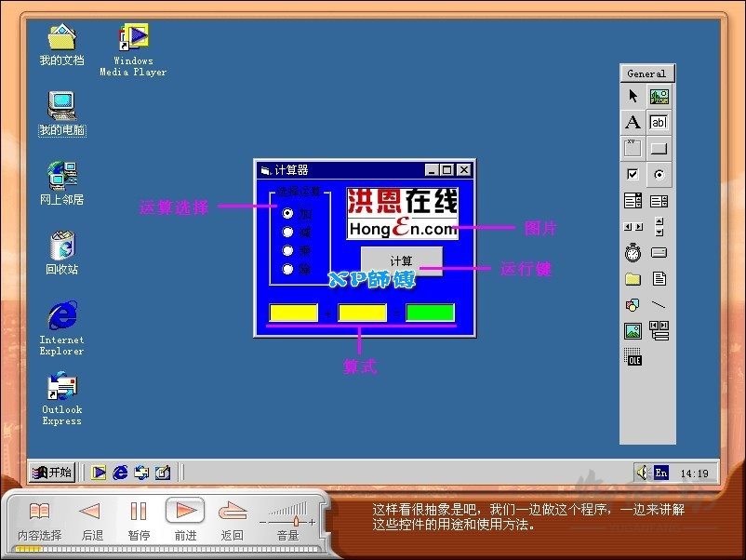This screenshot has height=560, width=746.
Task: Open Windows Media Player desktop shortcut
Action: tap(133, 50)
